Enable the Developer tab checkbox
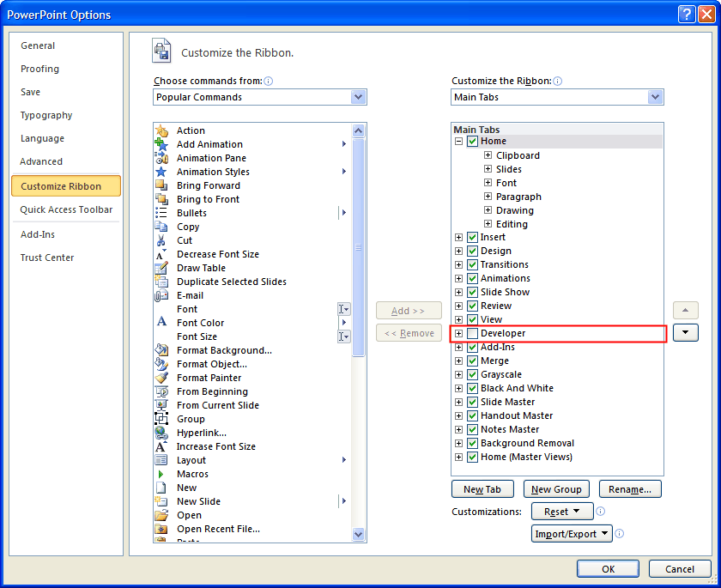The width and height of the screenshot is (721, 588). click(x=472, y=333)
